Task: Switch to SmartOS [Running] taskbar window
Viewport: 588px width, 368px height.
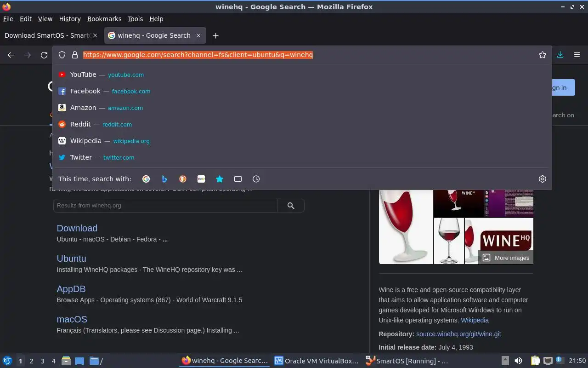Action: pyautogui.click(x=407, y=361)
